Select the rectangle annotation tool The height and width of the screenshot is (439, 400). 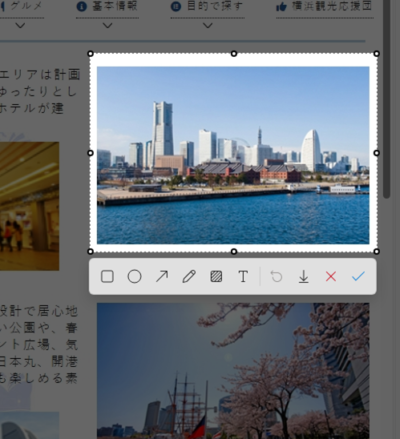pos(107,276)
